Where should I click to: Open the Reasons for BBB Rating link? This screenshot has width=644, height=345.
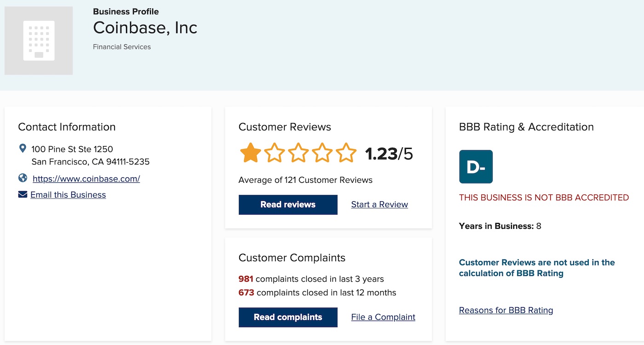pyautogui.click(x=506, y=310)
